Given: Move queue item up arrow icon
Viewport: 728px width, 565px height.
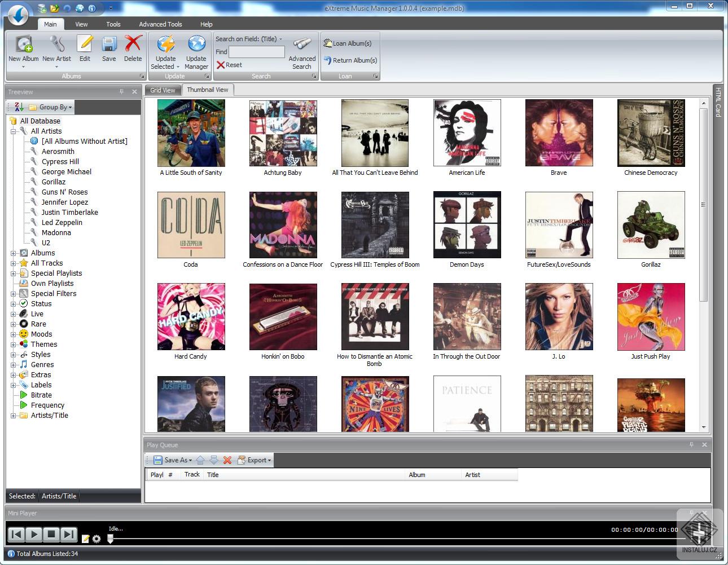Looking at the screenshot, I should (200, 460).
